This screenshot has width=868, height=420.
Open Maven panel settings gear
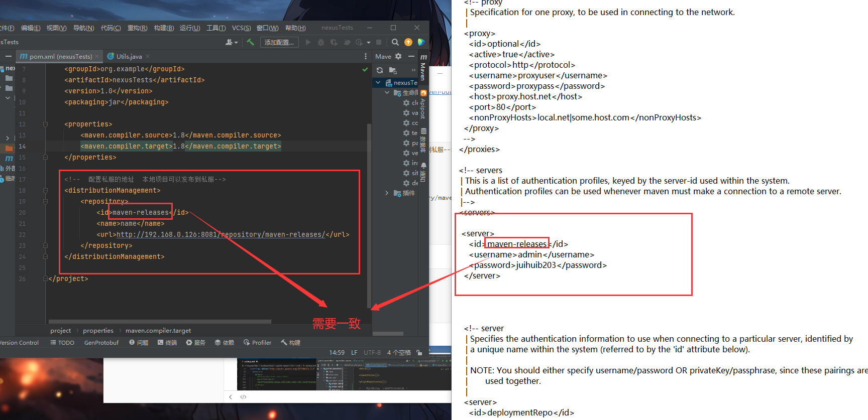(x=398, y=56)
